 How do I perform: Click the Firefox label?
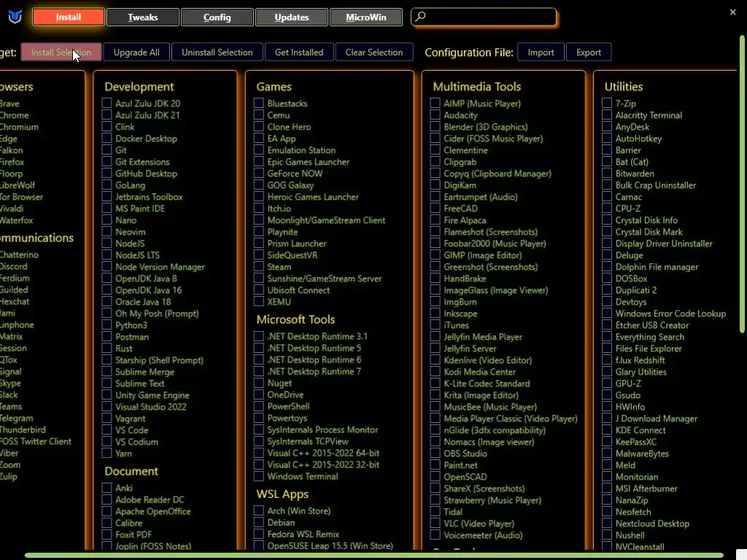click(12, 162)
